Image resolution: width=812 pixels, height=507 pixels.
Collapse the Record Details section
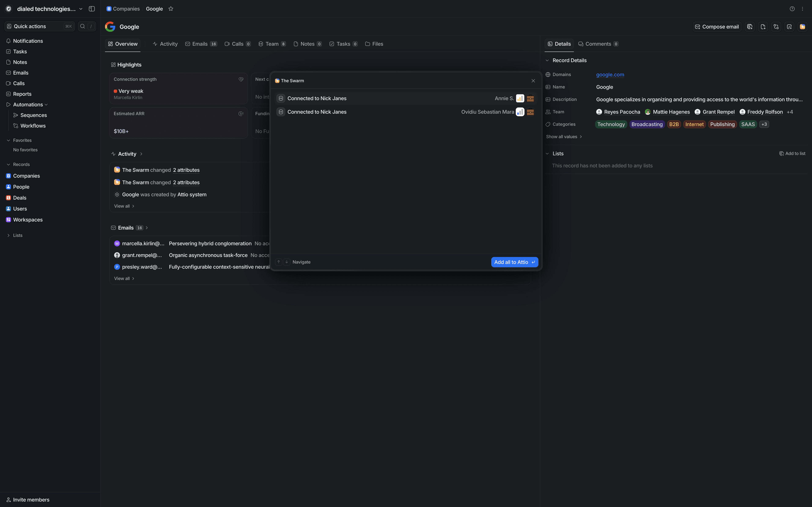pyautogui.click(x=547, y=60)
